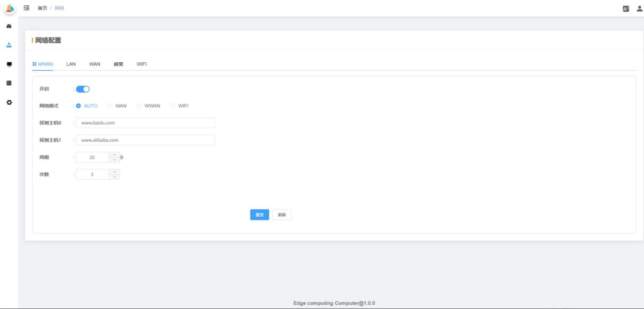Switch language using the translate icon

pyautogui.click(x=625, y=8)
